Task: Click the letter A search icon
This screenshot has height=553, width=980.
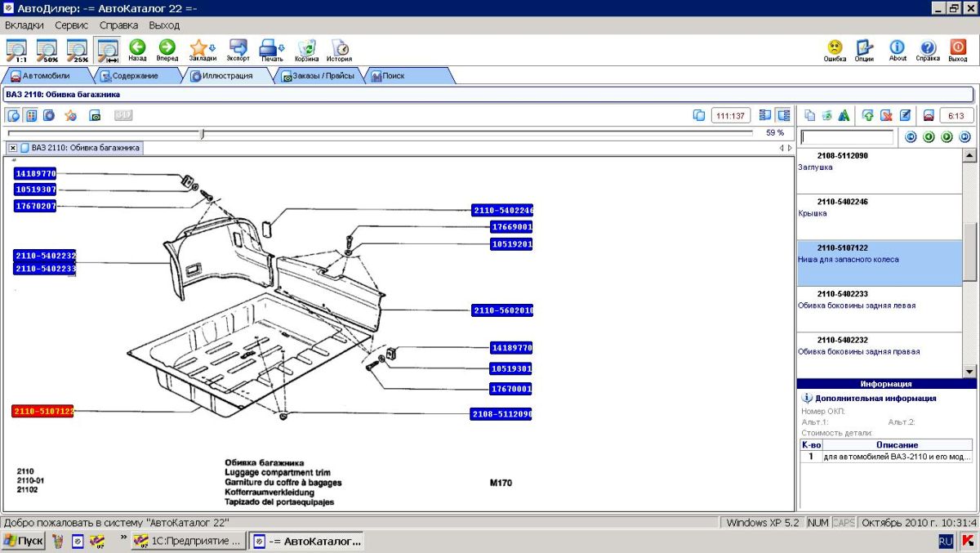Action: point(844,115)
